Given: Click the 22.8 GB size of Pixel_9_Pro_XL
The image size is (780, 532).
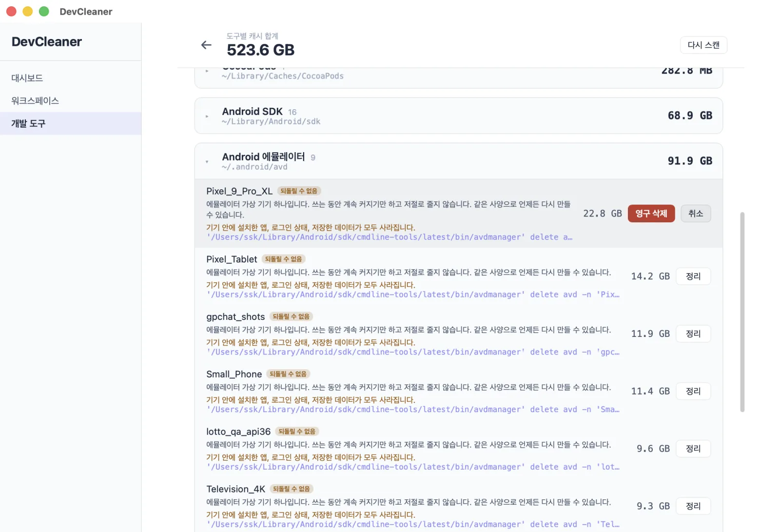Looking at the screenshot, I should click(x=603, y=214).
